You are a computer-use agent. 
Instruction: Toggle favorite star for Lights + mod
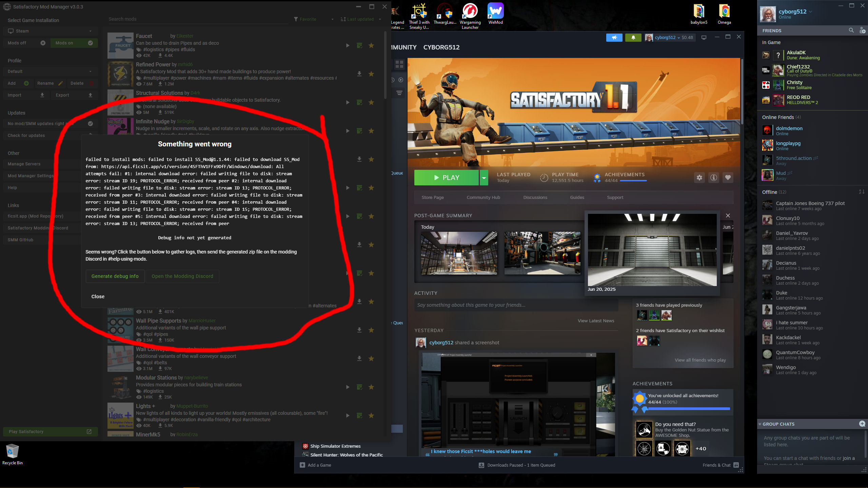click(371, 415)
